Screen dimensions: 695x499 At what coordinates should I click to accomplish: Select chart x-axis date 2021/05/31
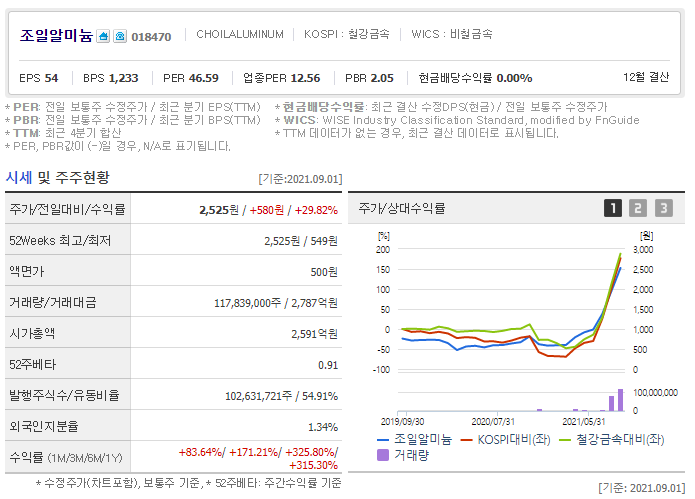click(x=584, y=421)
